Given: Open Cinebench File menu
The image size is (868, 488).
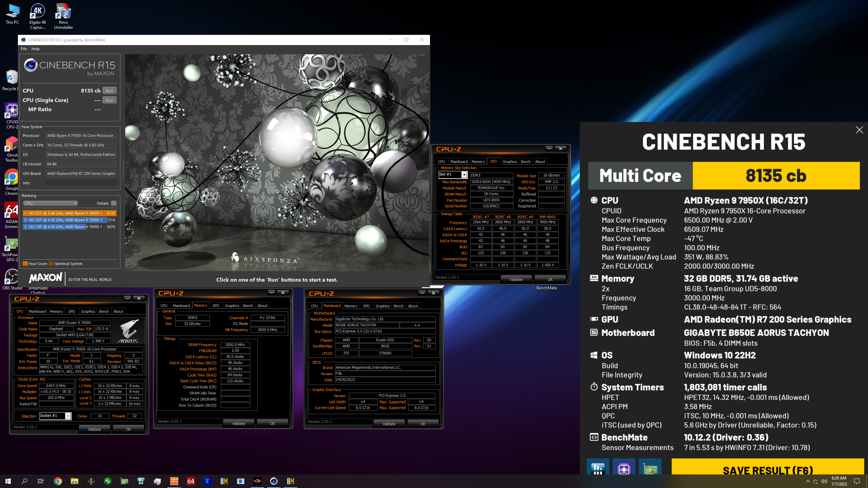Looking at the screenshot, I should (24, 49).
